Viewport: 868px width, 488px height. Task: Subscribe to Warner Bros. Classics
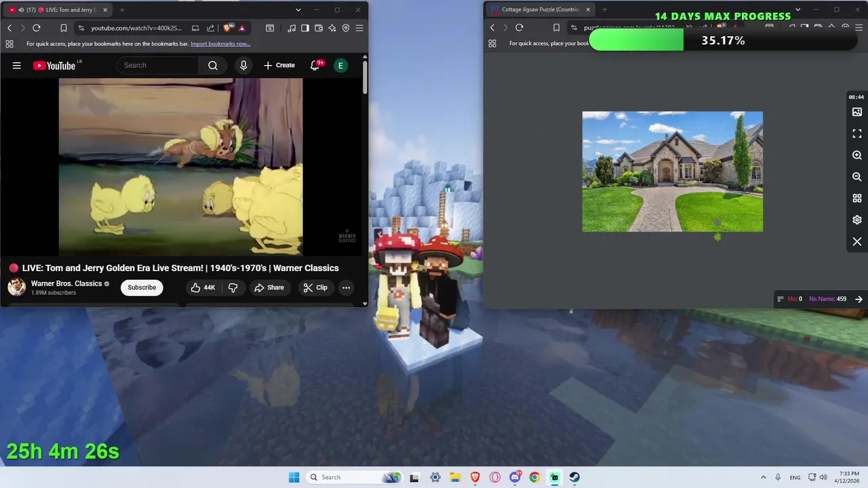(142, 287)
